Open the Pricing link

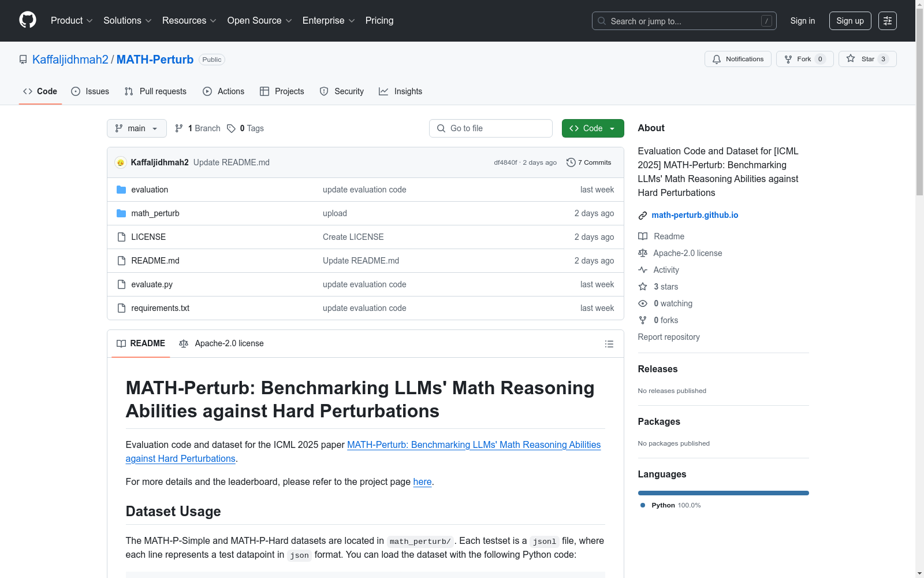379,21
